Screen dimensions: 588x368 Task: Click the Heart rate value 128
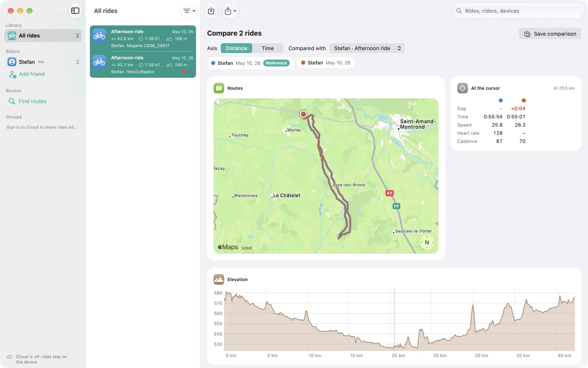(498, 133)
